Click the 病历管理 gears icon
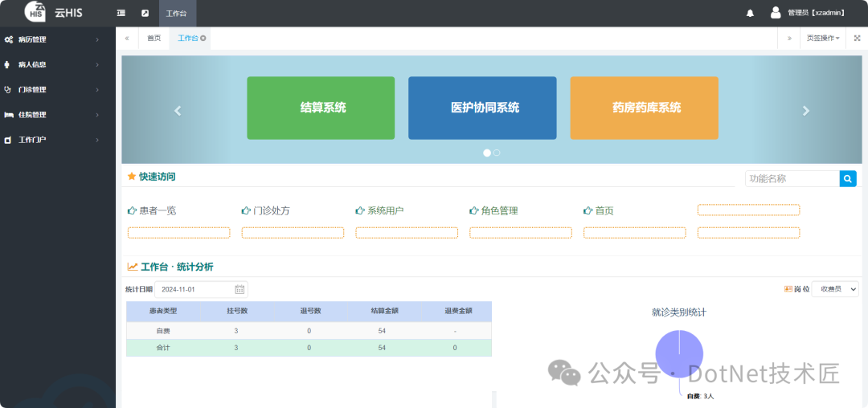 coord(8,40)
